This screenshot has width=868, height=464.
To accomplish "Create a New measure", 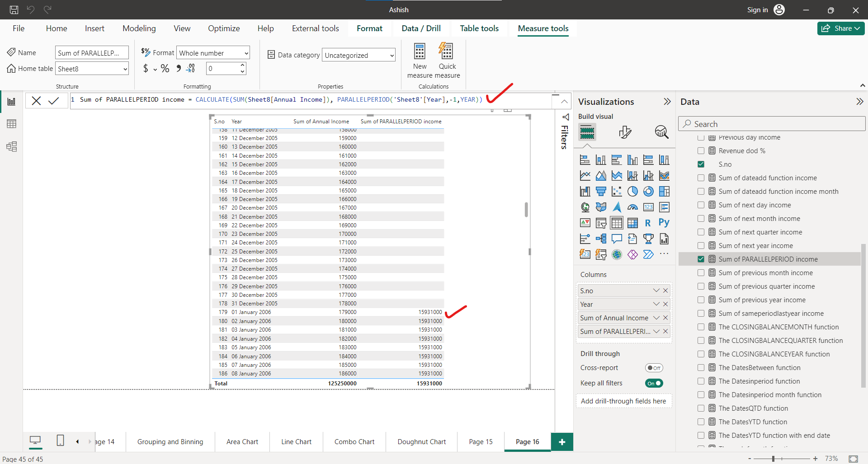I will pos(420,60).
